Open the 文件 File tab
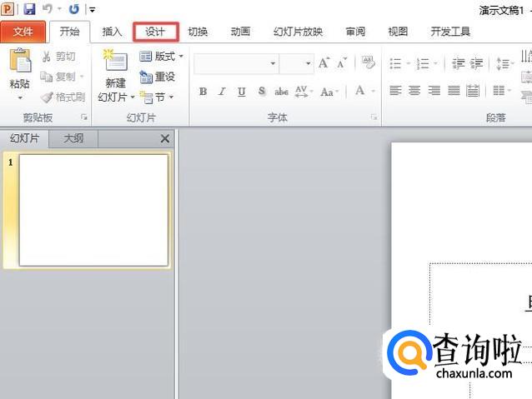This screenshot has height=399, width=532. (x=23, y=32)
